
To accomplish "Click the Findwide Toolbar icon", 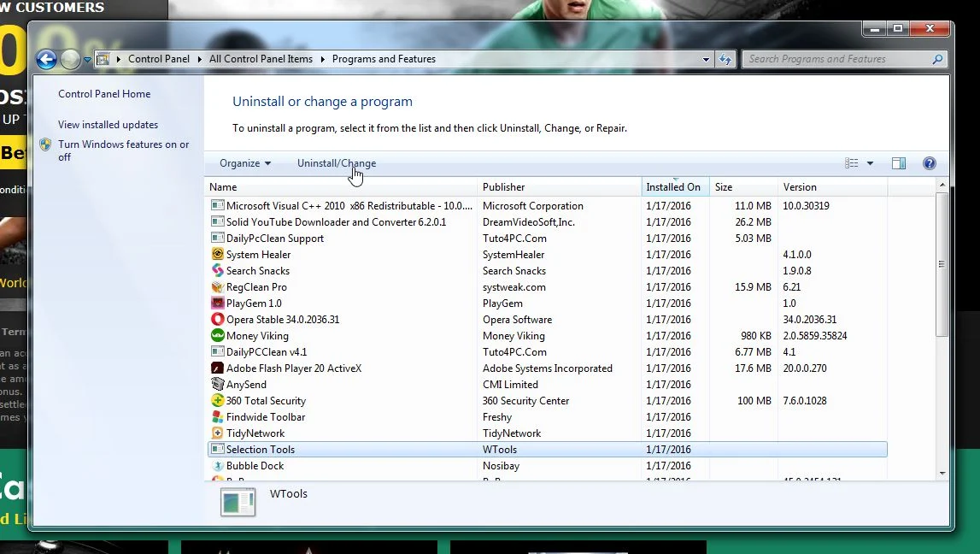I will click(218, 416).
